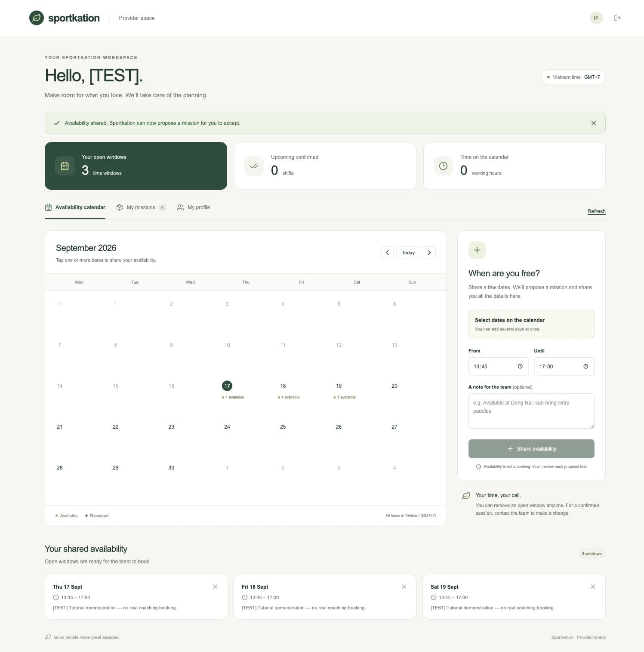Jump to Today in calendar
The width and height of the screenshot is (644, 652).
408,253
